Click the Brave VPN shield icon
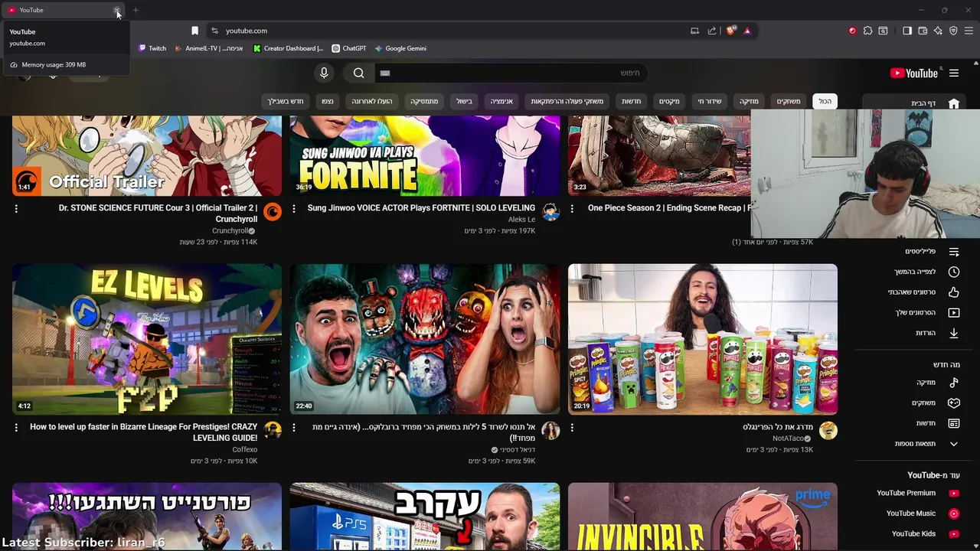980x551 pixels. click(953, 31)
